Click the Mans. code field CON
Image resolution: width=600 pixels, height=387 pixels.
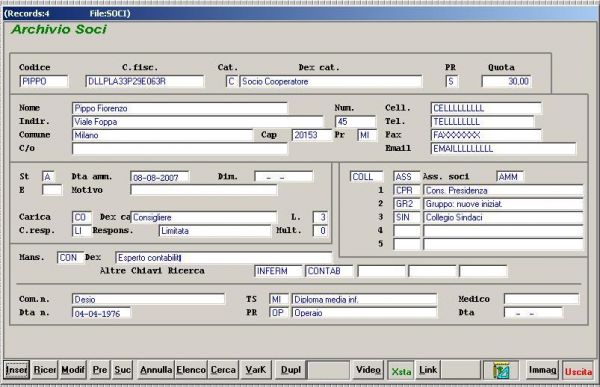70,258
